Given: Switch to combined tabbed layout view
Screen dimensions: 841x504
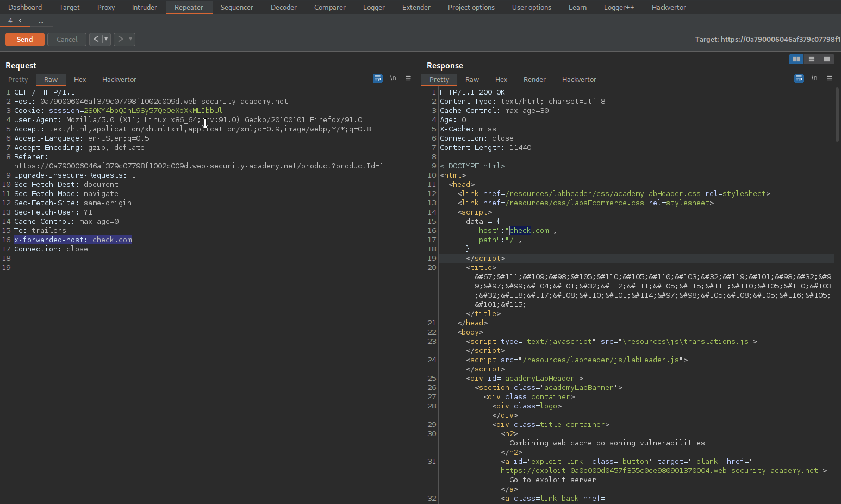Looking at the screenshot, I should point(827,59).
